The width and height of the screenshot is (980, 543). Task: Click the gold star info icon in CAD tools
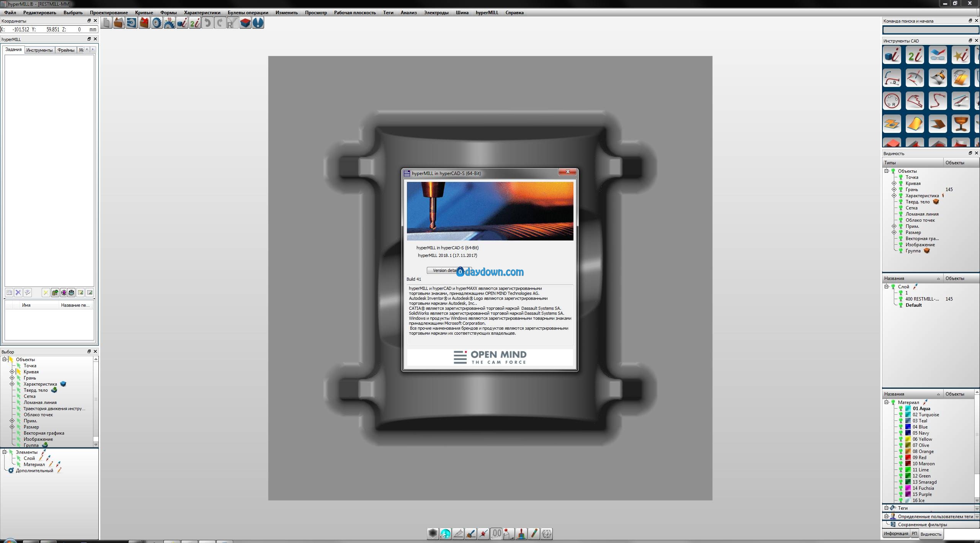pos(960,55)
